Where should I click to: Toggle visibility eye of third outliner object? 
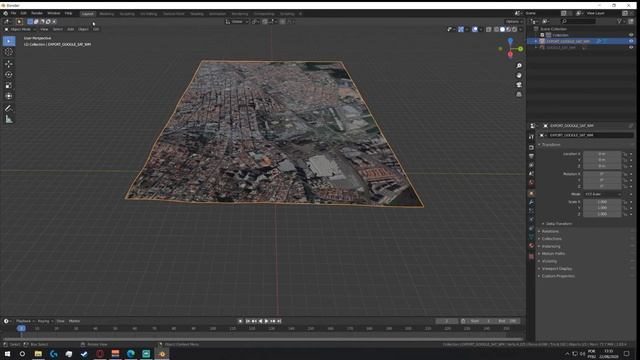tap(631, 47)
